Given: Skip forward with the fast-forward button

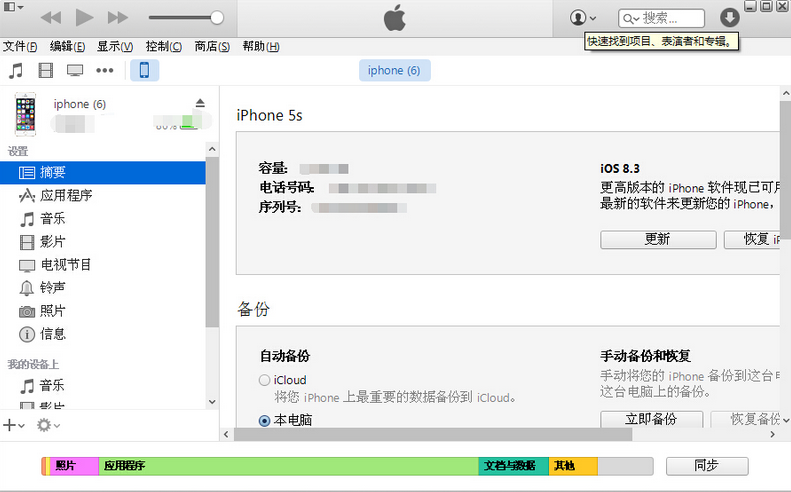Looking at the screenshot, I should (118, 18).
